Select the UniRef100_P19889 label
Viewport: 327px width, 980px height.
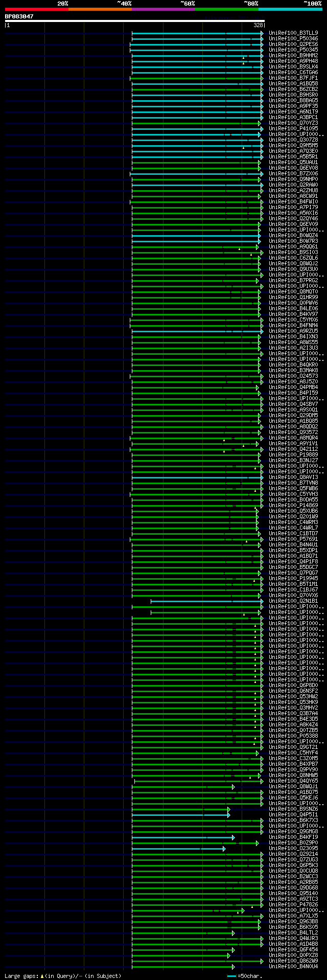[x=293, y=454]
